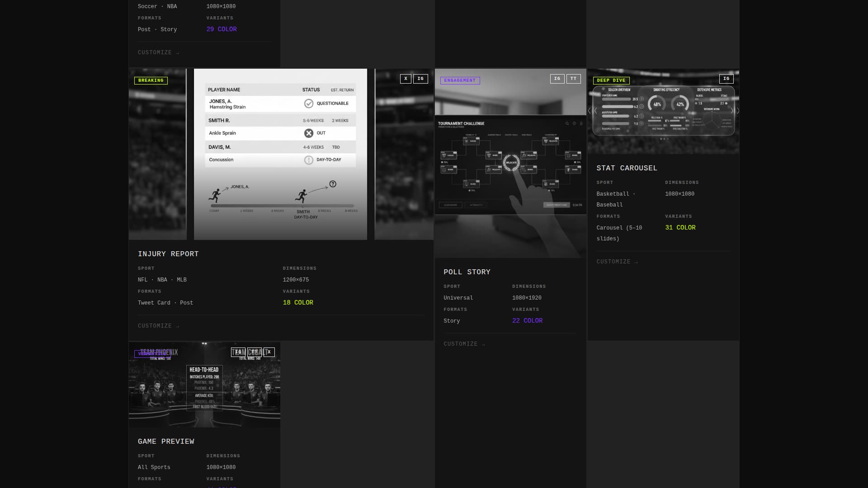Open the Poll Story tournament preview image
Screen dimensions: 868x488
pyautogui.click(x=510, y=163)
